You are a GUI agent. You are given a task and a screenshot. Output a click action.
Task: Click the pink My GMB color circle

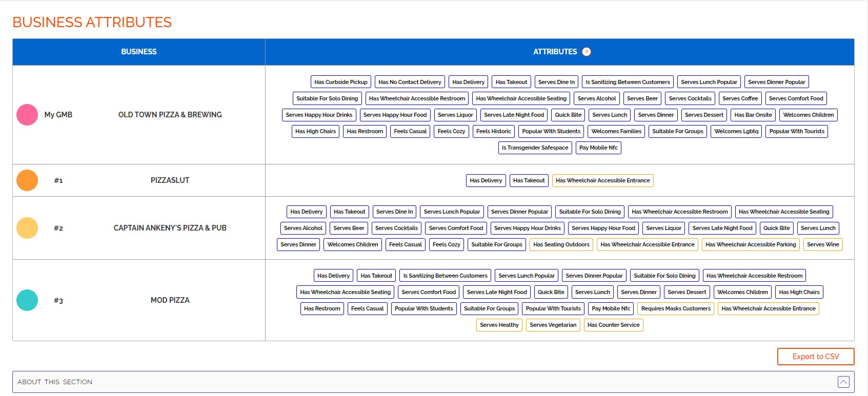27,115
